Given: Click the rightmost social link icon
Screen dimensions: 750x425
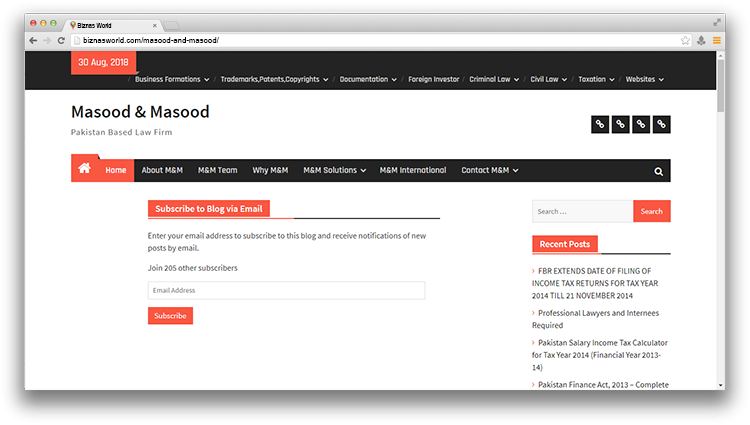Looking at the screenshot, I should (661, 124).
